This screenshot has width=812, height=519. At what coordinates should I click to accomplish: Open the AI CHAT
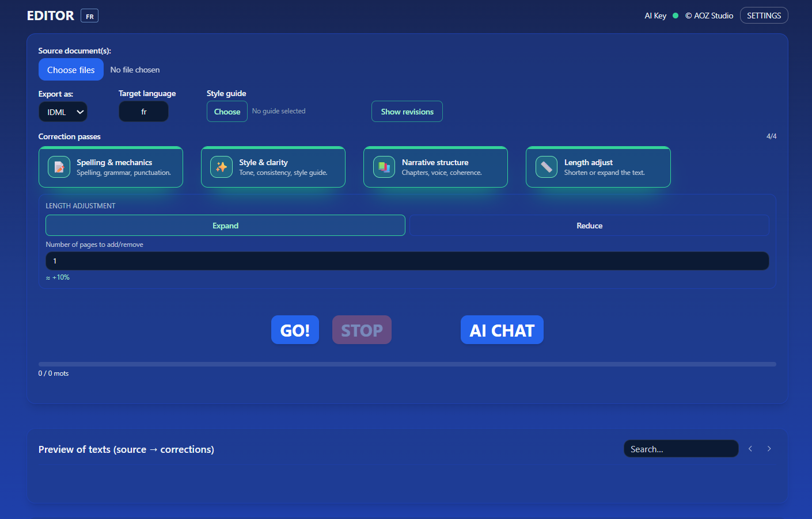(x=502, y=330)
